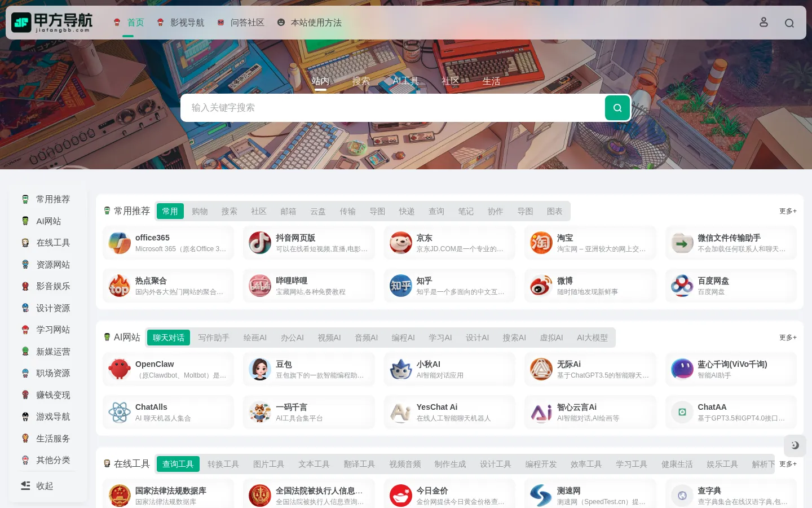Select the 写作助手 tab in AI网站
This screenshot has width=812, height=508.
point(214,338)
